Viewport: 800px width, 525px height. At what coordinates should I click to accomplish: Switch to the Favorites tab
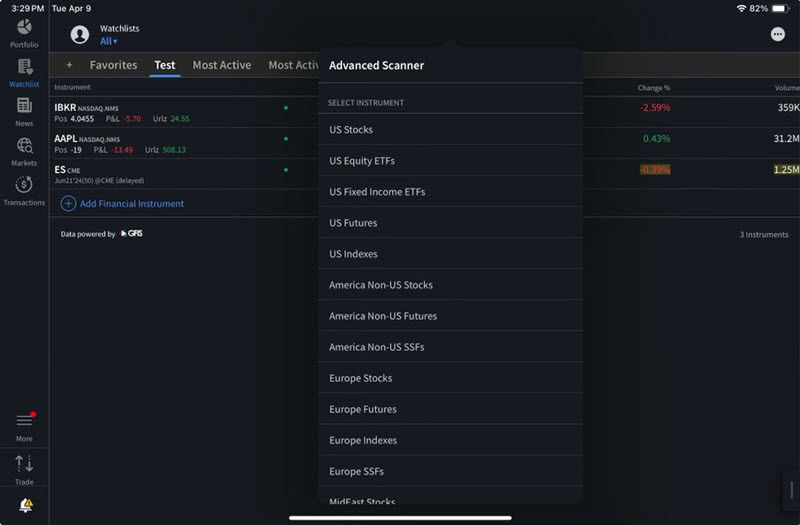point(113,65)
